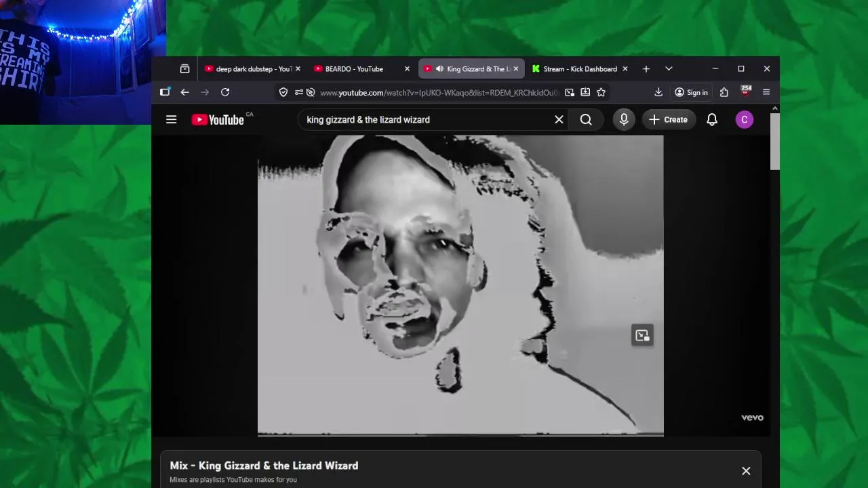Screen dimensions: 868x488
Task: Click the Create button
Action: pos(669,119)
